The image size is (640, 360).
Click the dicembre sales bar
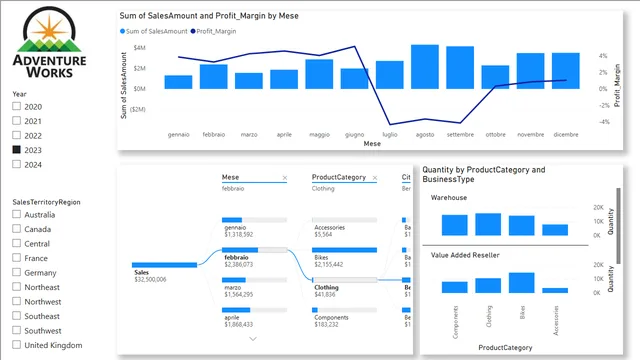click(x=566, y=71)
